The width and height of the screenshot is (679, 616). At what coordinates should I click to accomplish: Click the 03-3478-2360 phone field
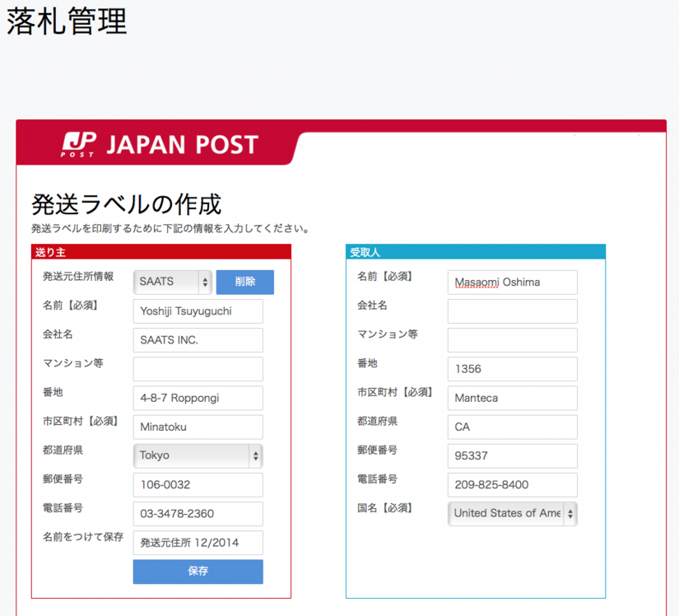pyautogui.click(x=198, y=514)
